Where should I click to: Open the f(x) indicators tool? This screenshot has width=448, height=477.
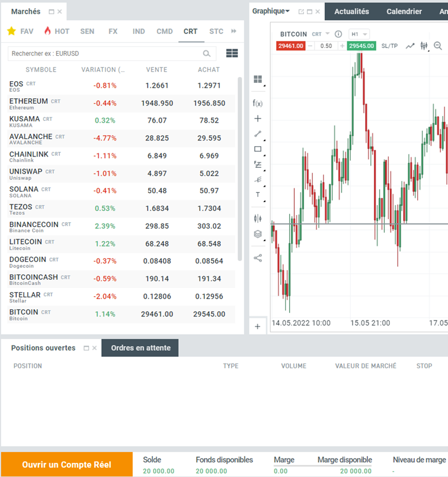[258, 104]
